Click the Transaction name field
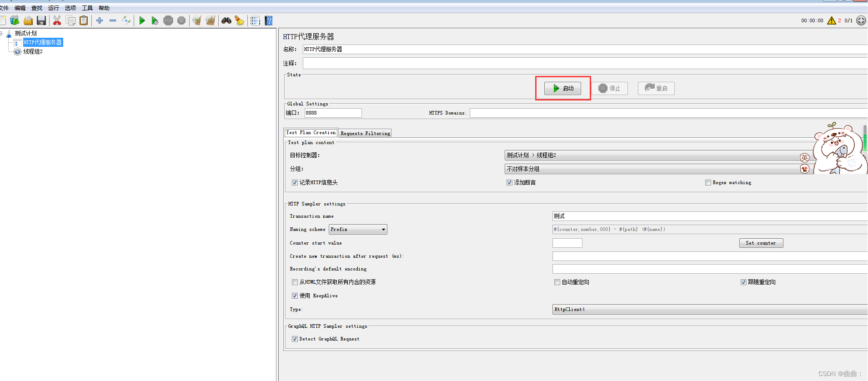The width and height of the screenshot is (868, 381). [x=710, y=216]
